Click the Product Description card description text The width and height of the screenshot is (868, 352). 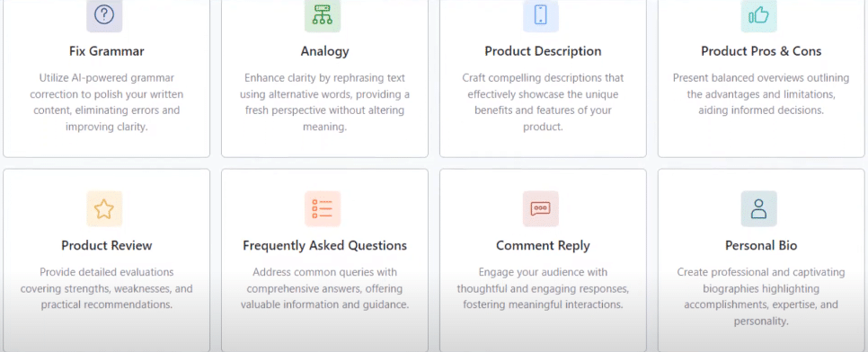click(x=543, y=102)
